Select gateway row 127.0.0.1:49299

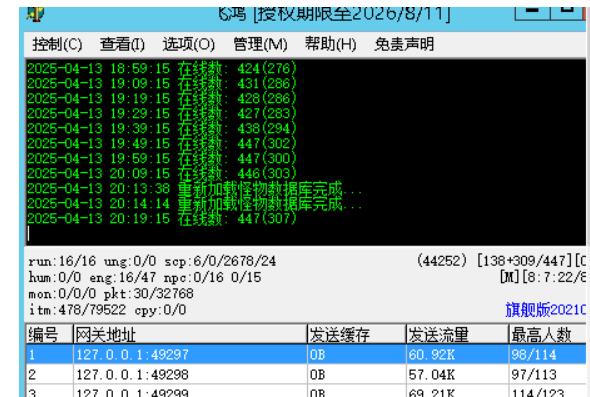tap(306, 391)
